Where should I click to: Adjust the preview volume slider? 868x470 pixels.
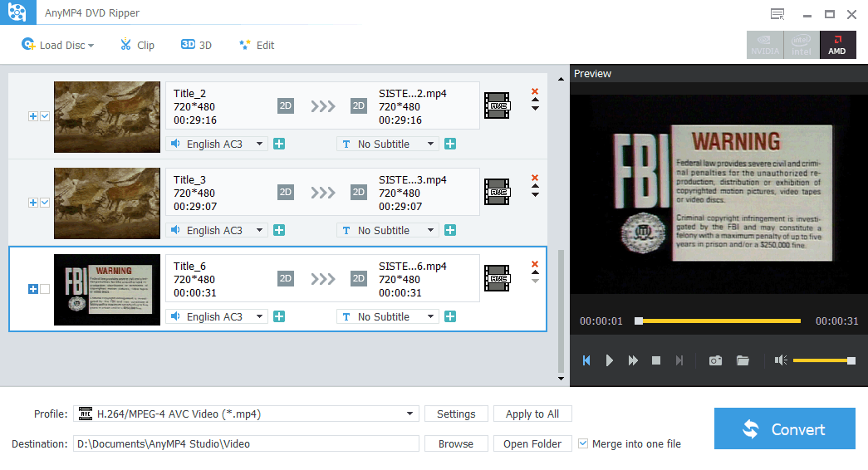[824, 361]
